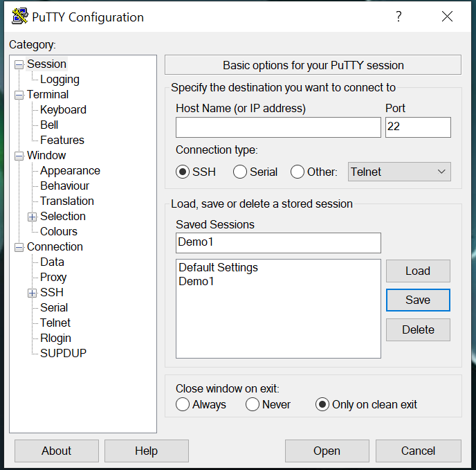Click the PuTTY icon in title bar
The height and width of the screenshot is (470, 476).
(x=20, y=17)
